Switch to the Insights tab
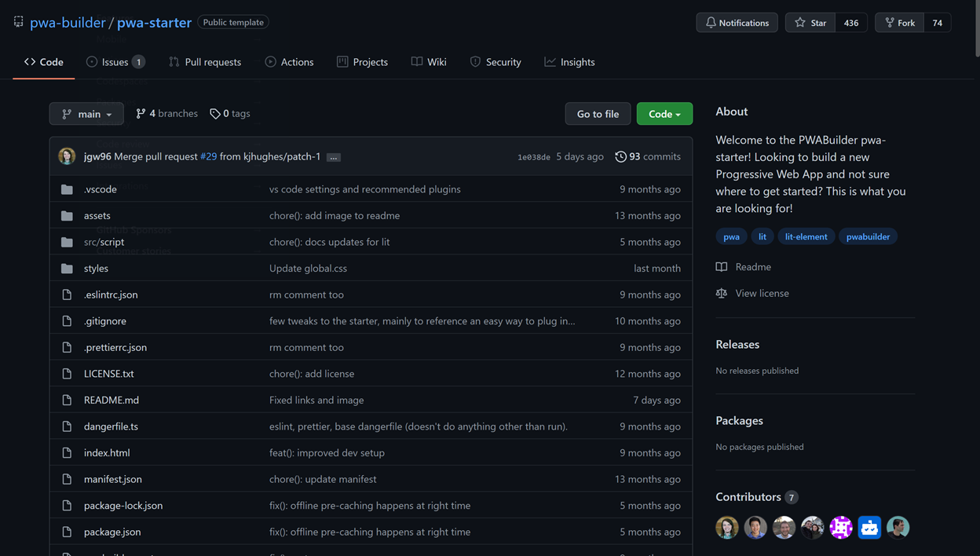Screen dimensions: 980x556 [569, 62]
